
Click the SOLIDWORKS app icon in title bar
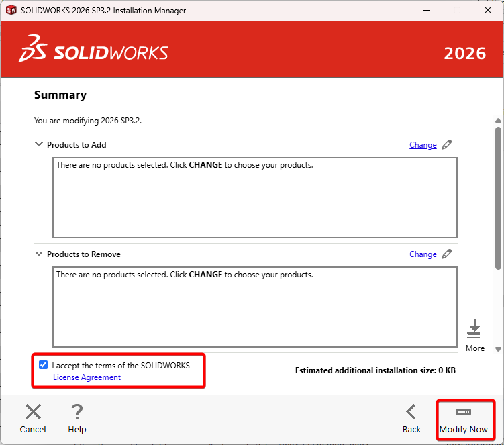click(x=11, y=10)
